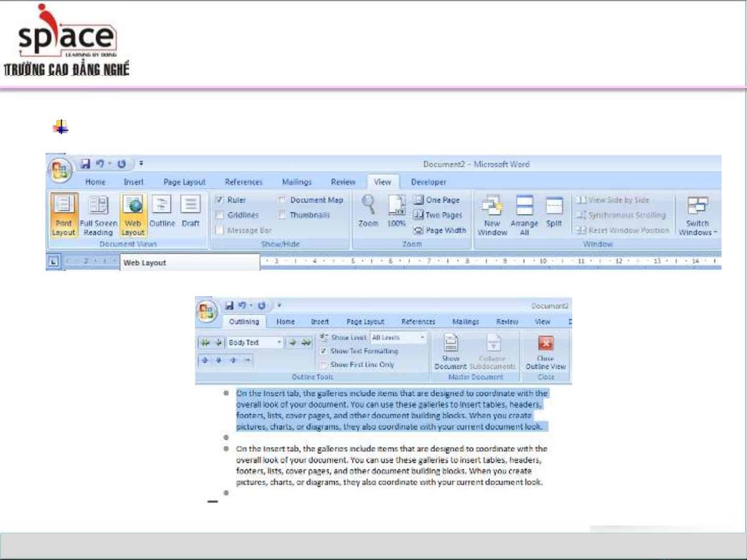Expand the Body Text outline level dropdown
This screenshot has width=747, height=560.
click(x=279, y=342)
